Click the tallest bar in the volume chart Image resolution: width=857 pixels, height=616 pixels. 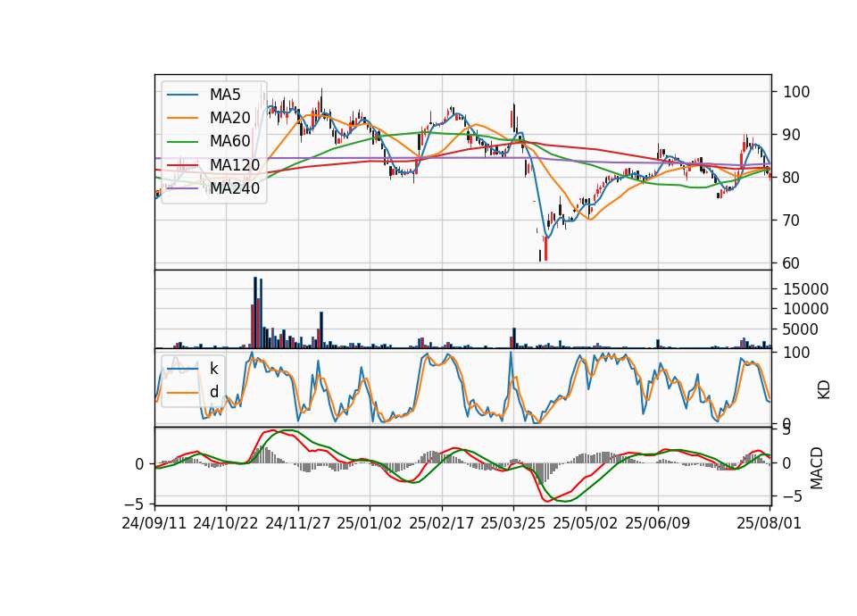[x=255, y=312]
